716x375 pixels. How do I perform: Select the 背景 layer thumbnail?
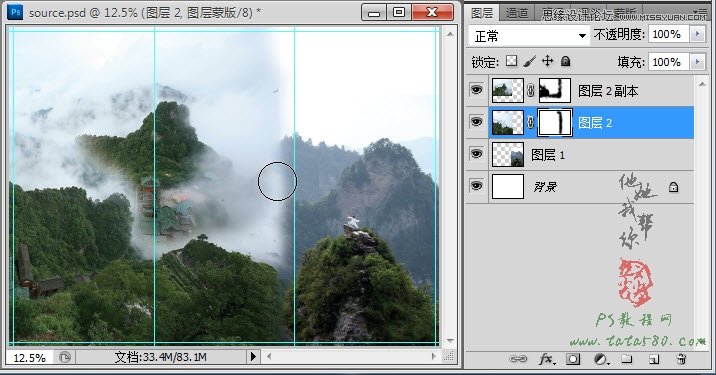click(507, 186)
